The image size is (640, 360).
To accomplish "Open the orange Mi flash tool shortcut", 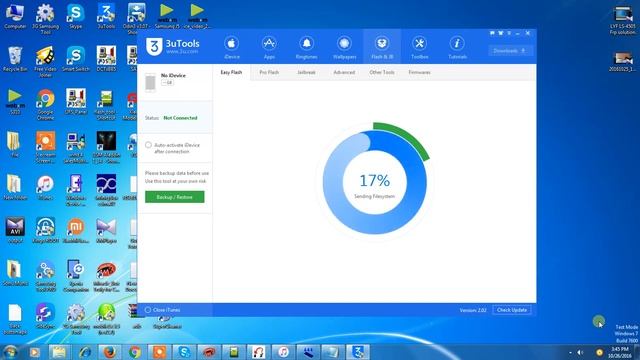I will (76, 231).
